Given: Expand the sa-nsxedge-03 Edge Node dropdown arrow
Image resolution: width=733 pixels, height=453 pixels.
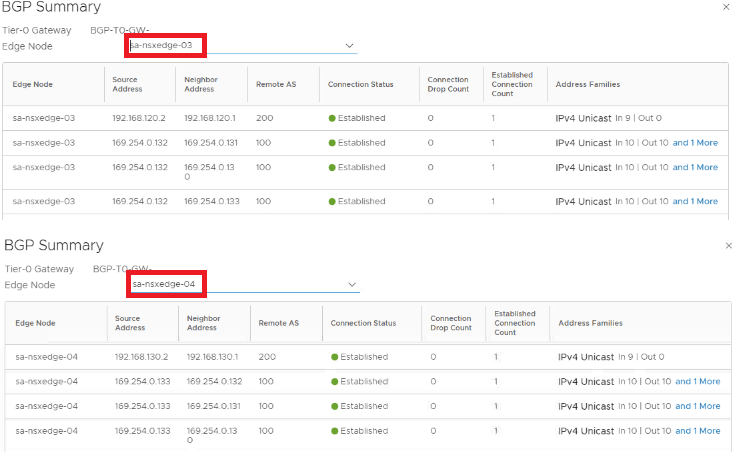Looking at the screenshot, I should pos(349,46).
